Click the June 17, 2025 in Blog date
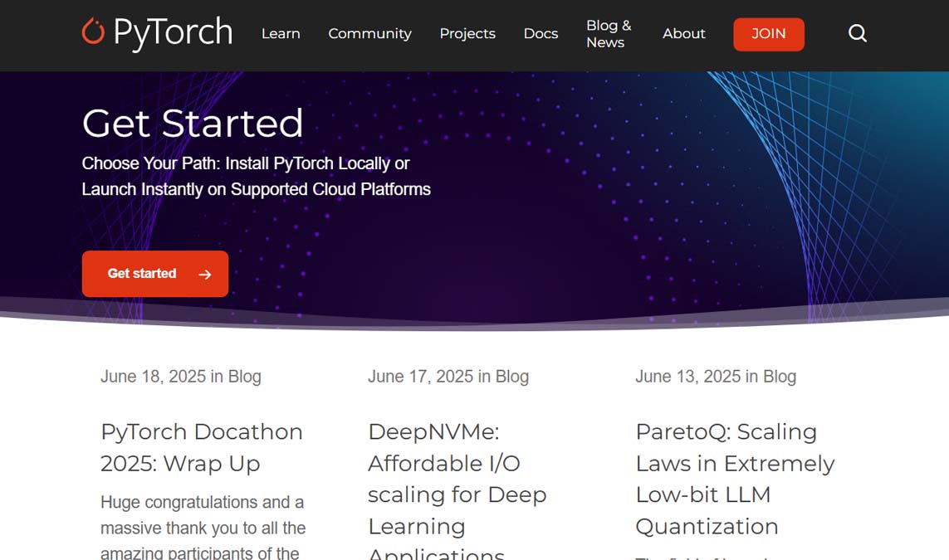This screenshot has width=949, height=560. point(448,377)
